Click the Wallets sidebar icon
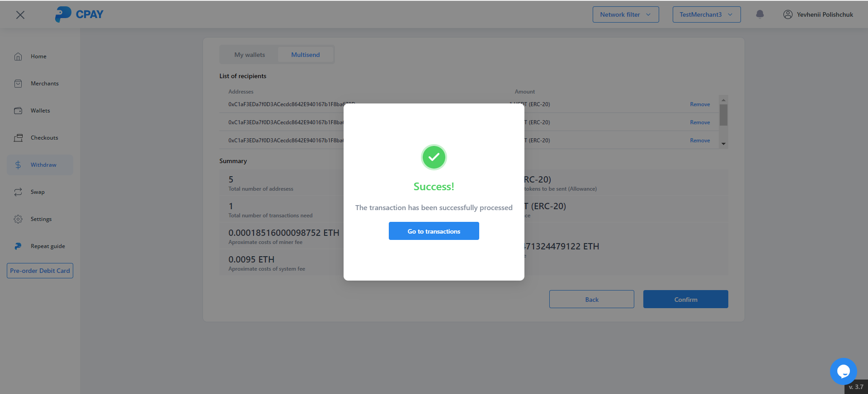The image size is (868, 394). pos(18,111)
